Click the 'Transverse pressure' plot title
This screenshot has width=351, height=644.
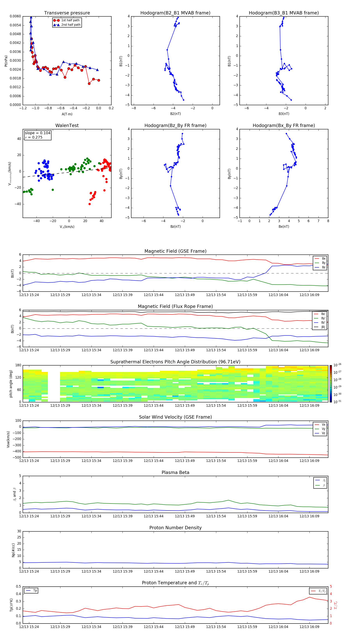[x=67, y=13]
